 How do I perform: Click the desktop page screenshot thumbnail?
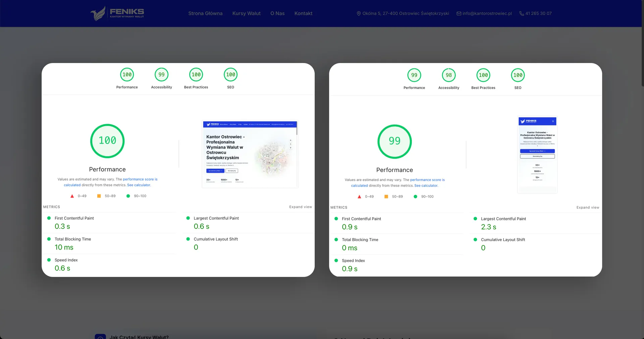250,154
